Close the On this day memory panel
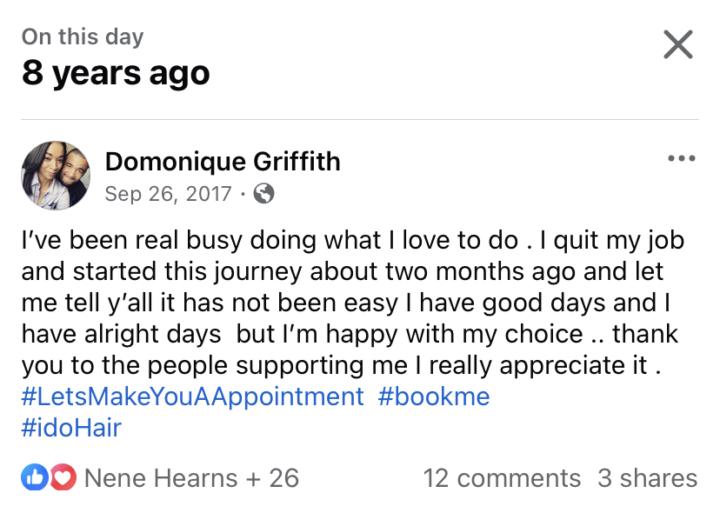720x513 pixels. click(x=678, y=44)
